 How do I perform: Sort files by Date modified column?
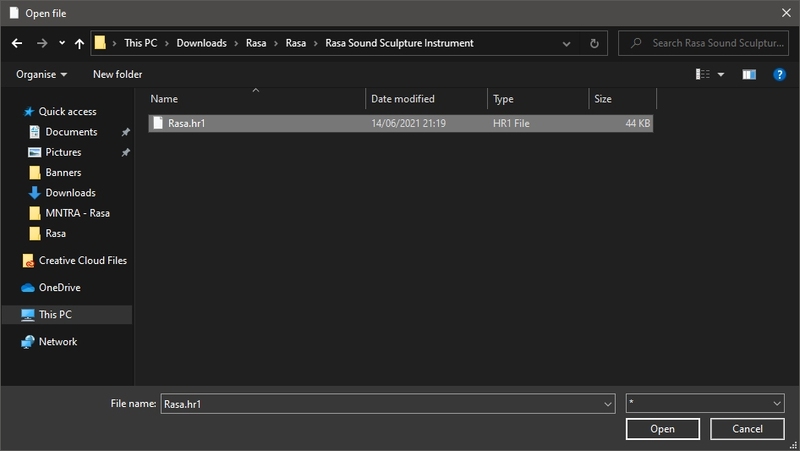tap(402, 99)
